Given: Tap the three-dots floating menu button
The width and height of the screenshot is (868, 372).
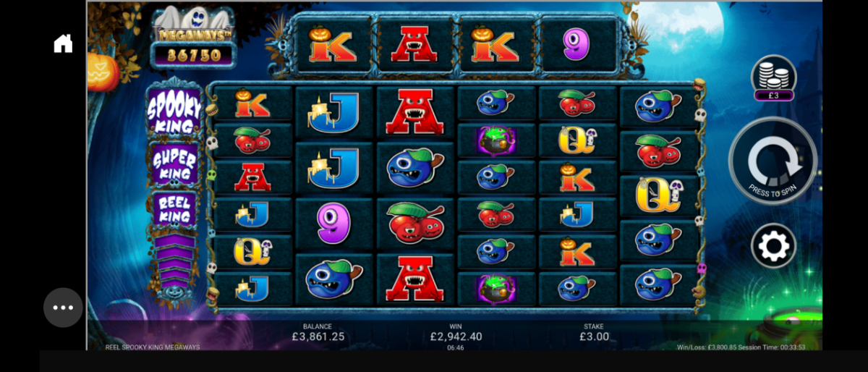Looking at the screenshot, I should [x=63, y=308].
